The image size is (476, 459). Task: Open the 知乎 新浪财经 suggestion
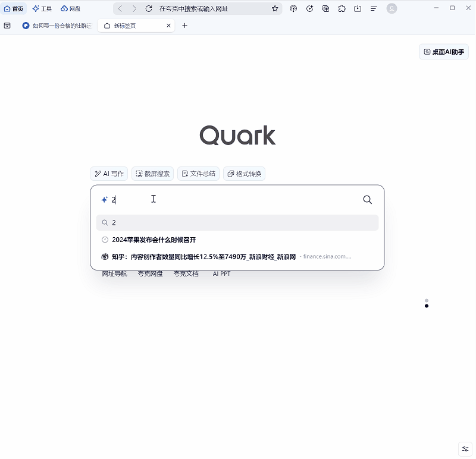[237, 257]
